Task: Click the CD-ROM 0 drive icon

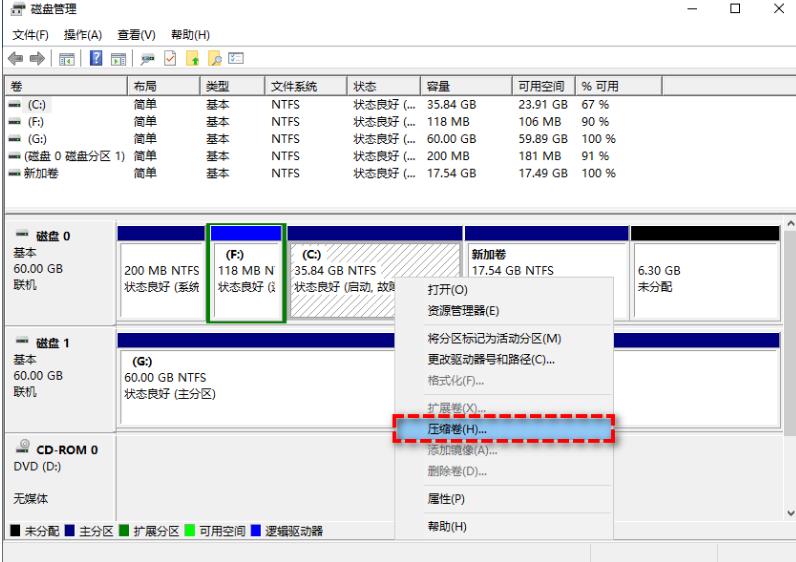Action: 23,447
